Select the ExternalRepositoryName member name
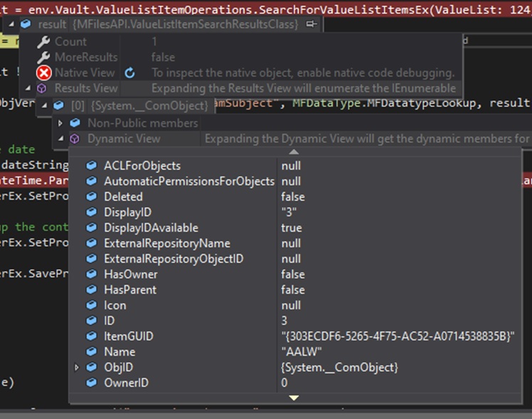The image size is (532, 419). pyautogui.click(x=167, y=243)
